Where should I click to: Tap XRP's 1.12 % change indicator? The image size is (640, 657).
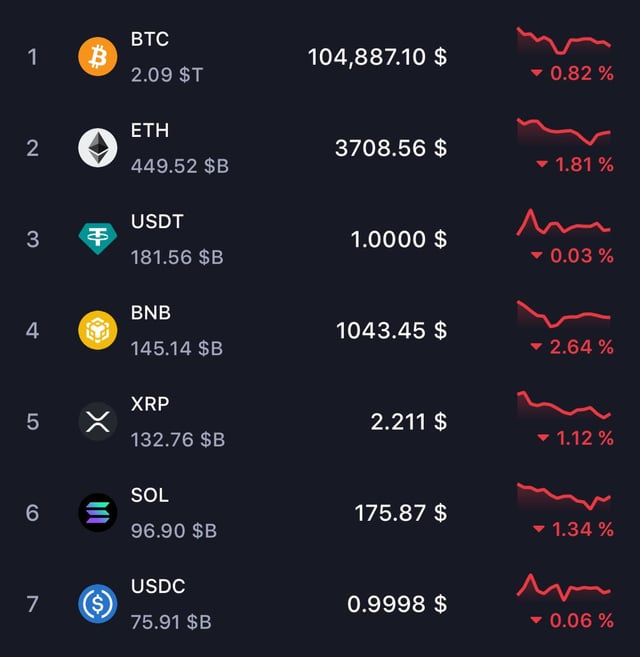(575, 438)
